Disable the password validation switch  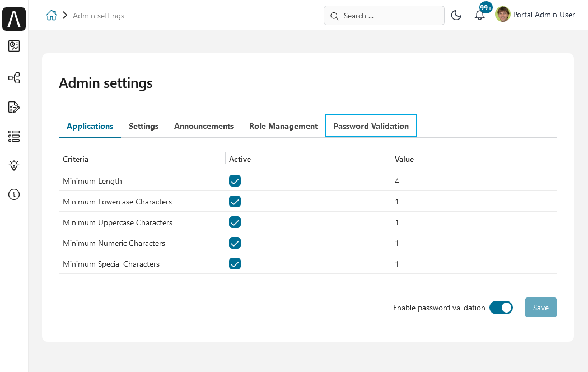501,308
